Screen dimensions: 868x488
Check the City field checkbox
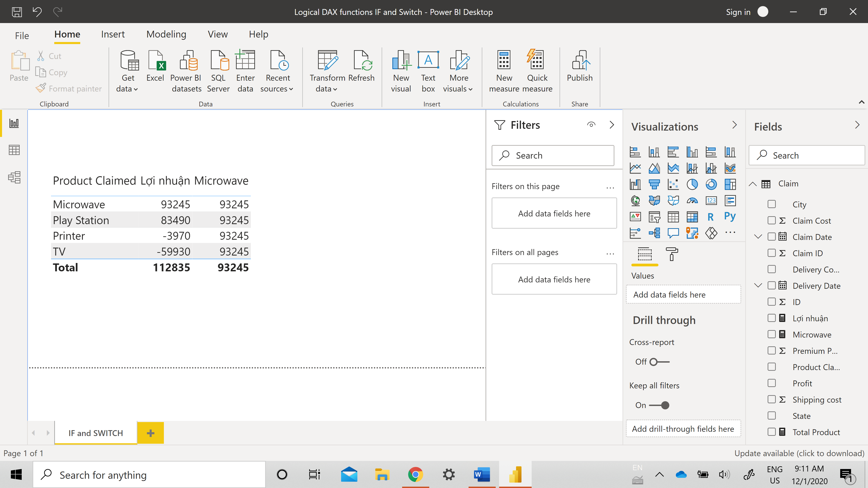pyautogui.click(x=772, y=204)
